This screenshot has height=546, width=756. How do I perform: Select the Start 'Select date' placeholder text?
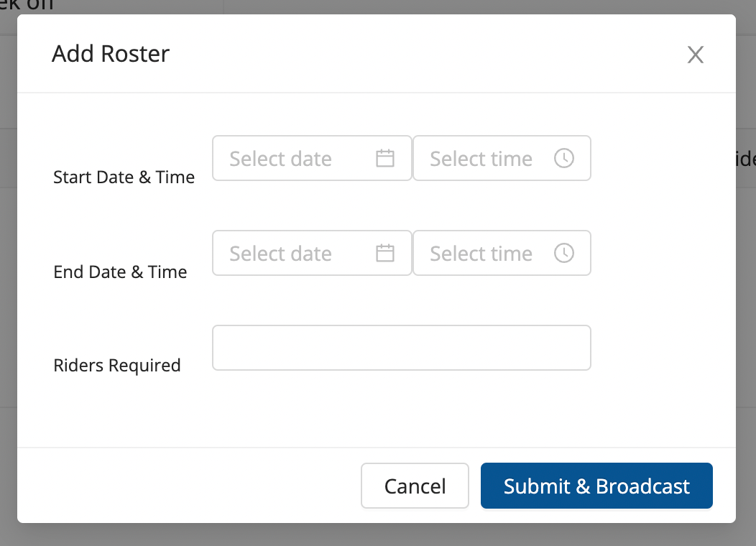(281, 159)
